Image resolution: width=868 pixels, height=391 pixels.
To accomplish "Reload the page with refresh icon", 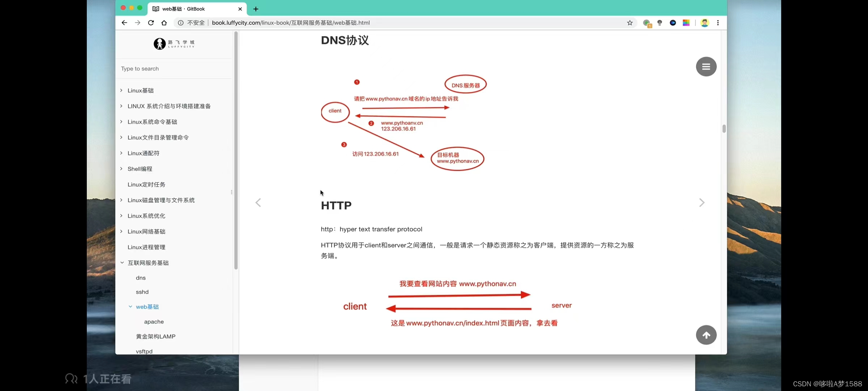I will tap(151, 23).
